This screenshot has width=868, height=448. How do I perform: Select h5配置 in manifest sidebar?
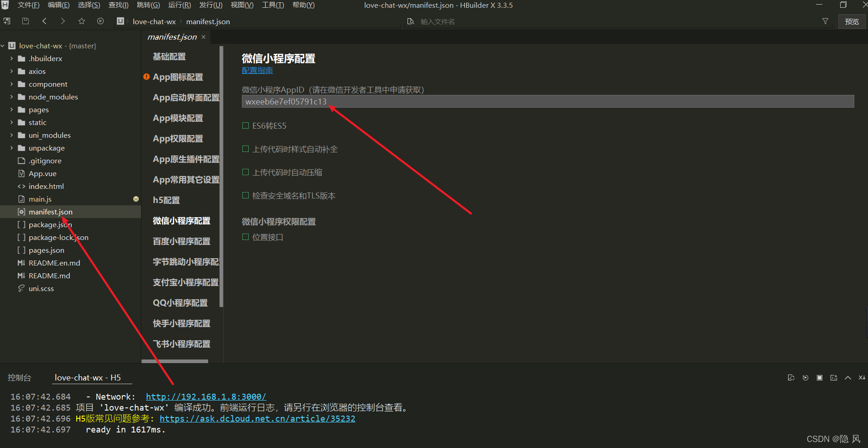(166, 200)
